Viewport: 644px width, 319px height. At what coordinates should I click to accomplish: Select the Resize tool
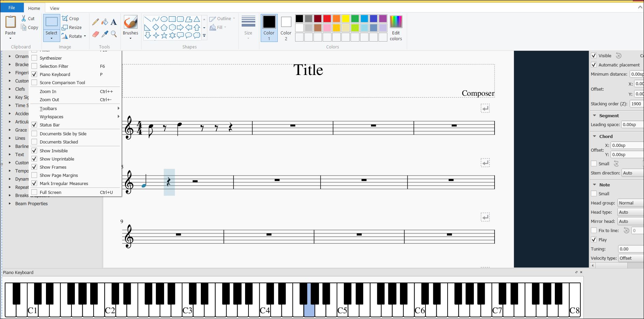[73, 27]
